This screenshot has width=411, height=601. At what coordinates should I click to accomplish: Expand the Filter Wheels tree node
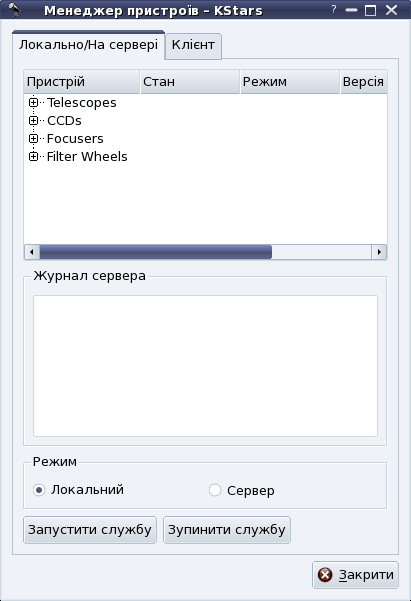point(33,156)
